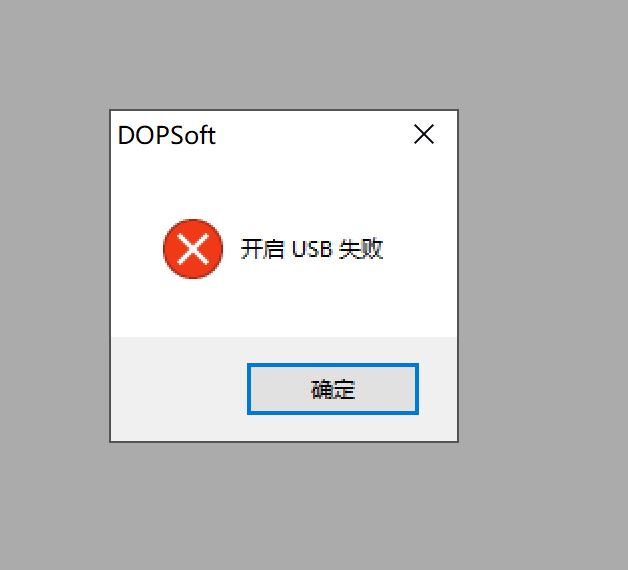Click the 失败 characters in the message
628x570 pixels.
[x=361, y=249]
